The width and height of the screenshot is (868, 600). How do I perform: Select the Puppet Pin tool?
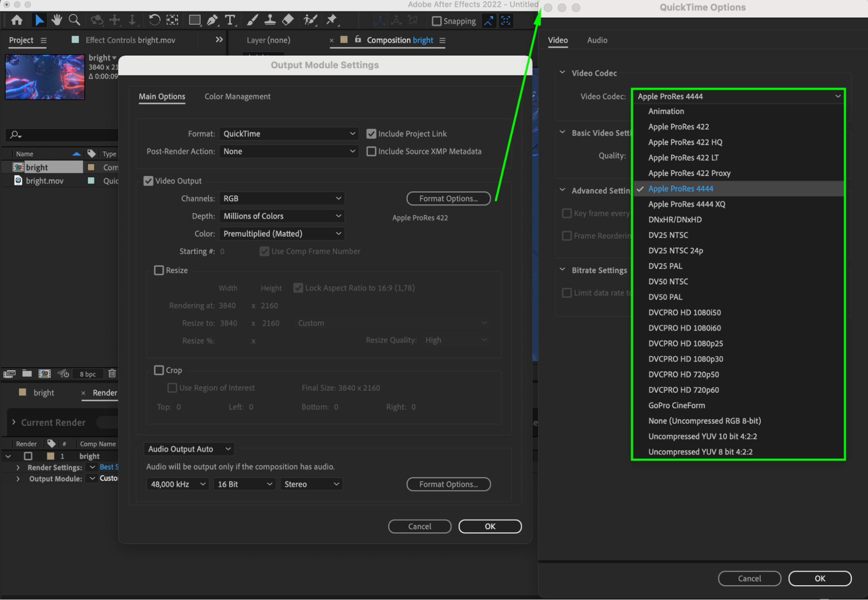pos(332,20)
